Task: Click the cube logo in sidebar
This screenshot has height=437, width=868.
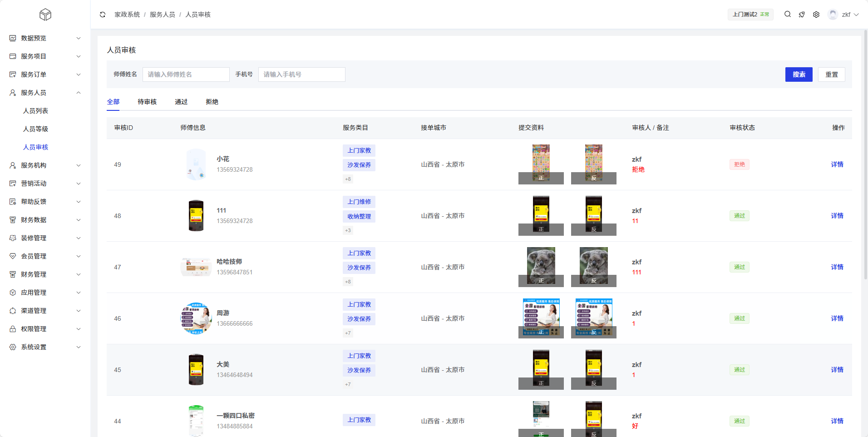Action: pos(45,15)
